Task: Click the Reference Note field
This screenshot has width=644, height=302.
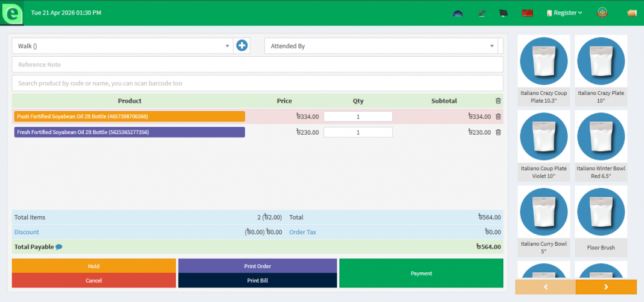Action: [258, 65]
